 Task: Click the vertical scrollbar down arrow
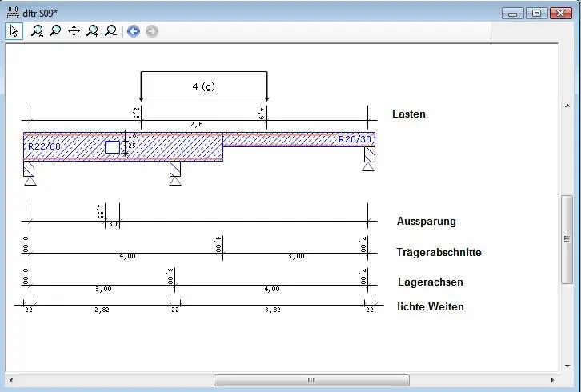coord(567,366)
